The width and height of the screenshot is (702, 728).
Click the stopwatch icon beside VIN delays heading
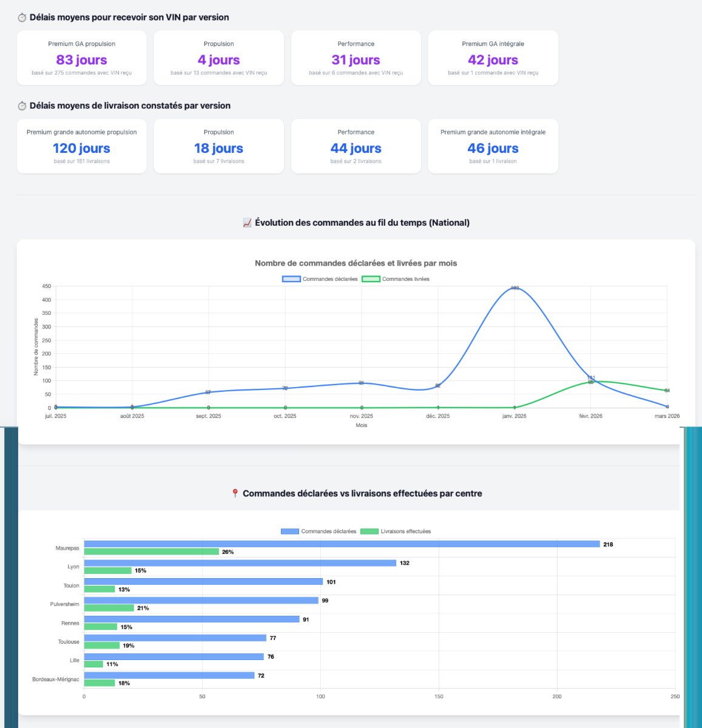tap(22, 18)
